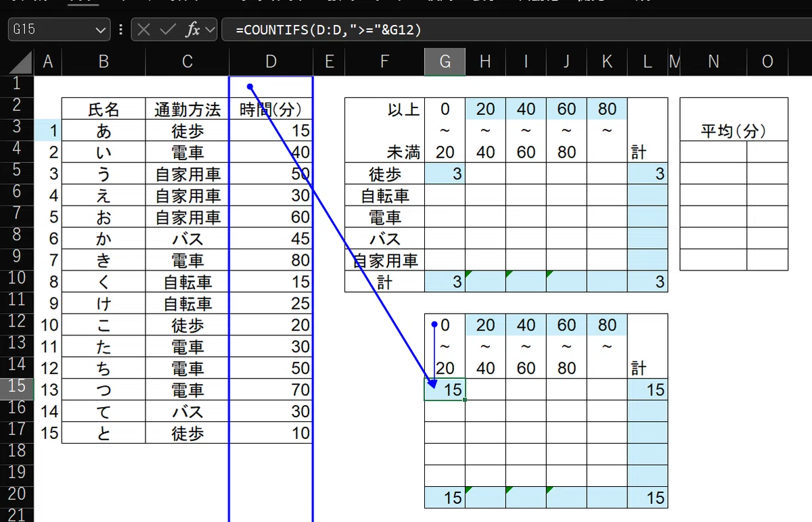
Task: Click cell L20 showing 15
Action: (648, 498)
